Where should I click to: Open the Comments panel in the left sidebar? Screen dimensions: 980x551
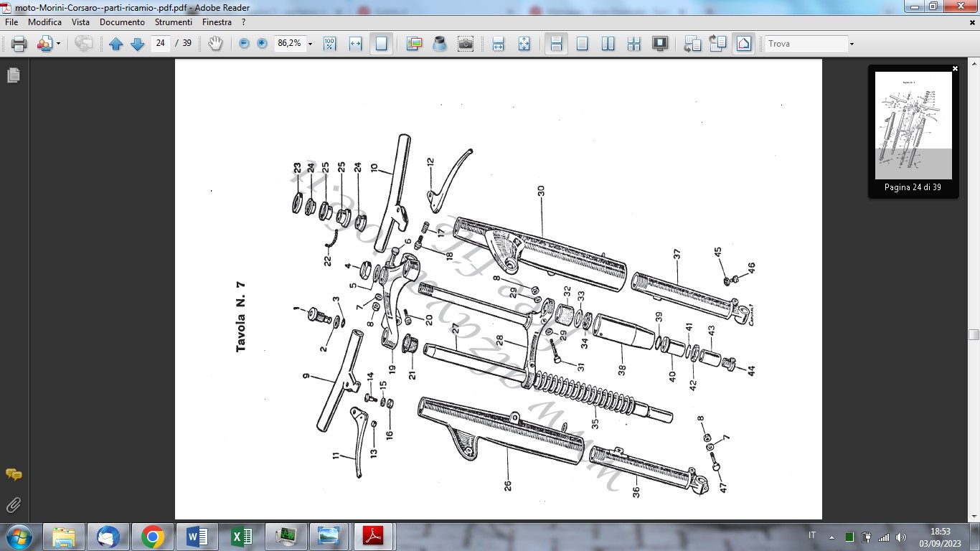click(x=13, y=474)
